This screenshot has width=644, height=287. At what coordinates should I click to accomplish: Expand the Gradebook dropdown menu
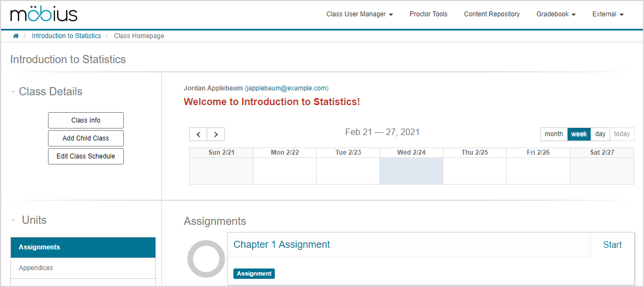tap(556, 14)
